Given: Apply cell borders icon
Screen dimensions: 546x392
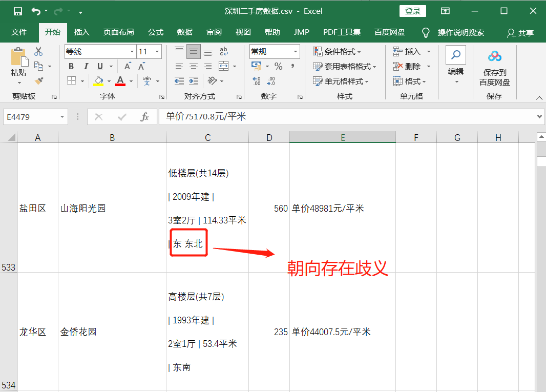Looking at the screenshot, I should [71, 81].
